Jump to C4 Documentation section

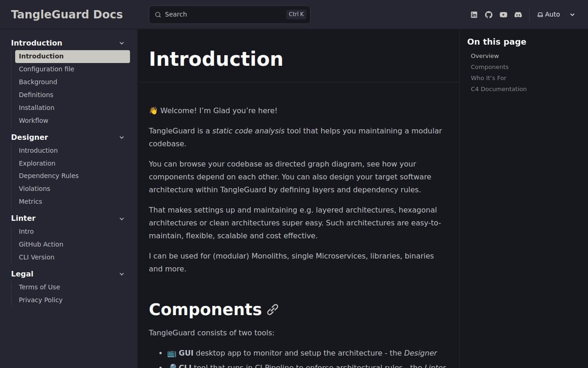tap(498, 89)
